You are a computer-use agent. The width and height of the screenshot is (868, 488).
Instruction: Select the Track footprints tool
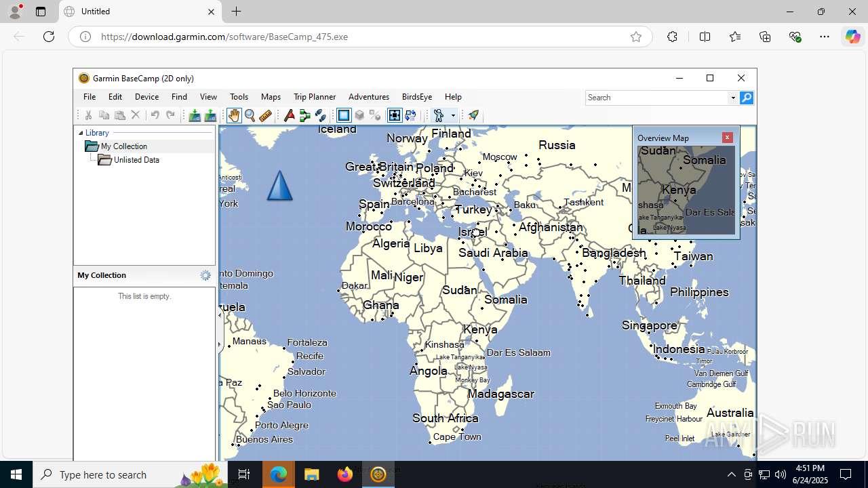tap(321, 115)
